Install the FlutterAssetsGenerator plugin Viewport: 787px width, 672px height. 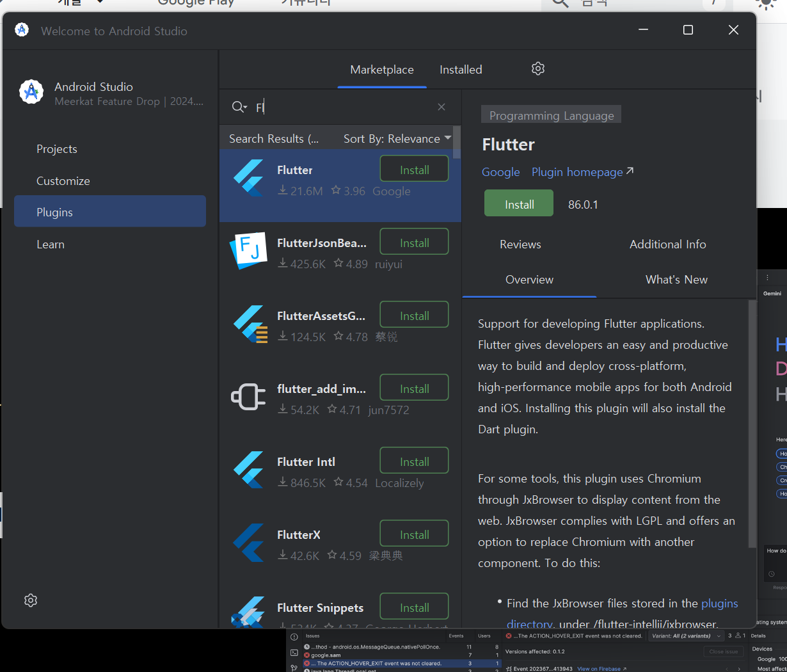[x=415, y=315]
